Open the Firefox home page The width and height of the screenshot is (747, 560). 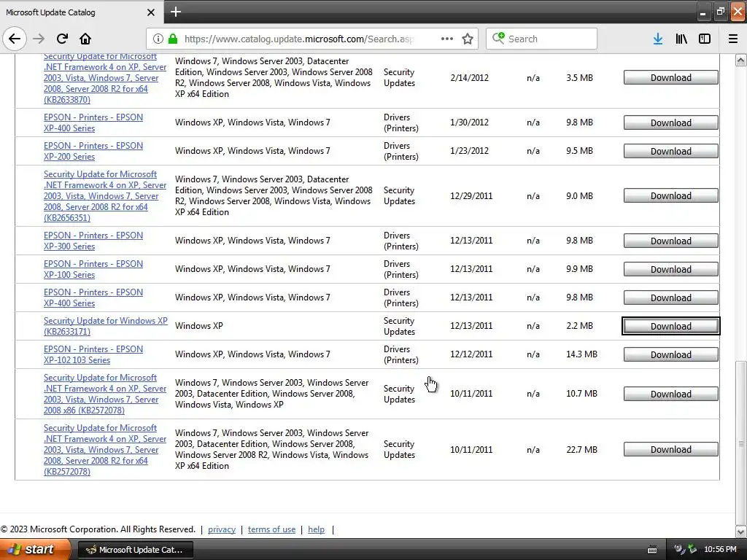pos(85,39)
